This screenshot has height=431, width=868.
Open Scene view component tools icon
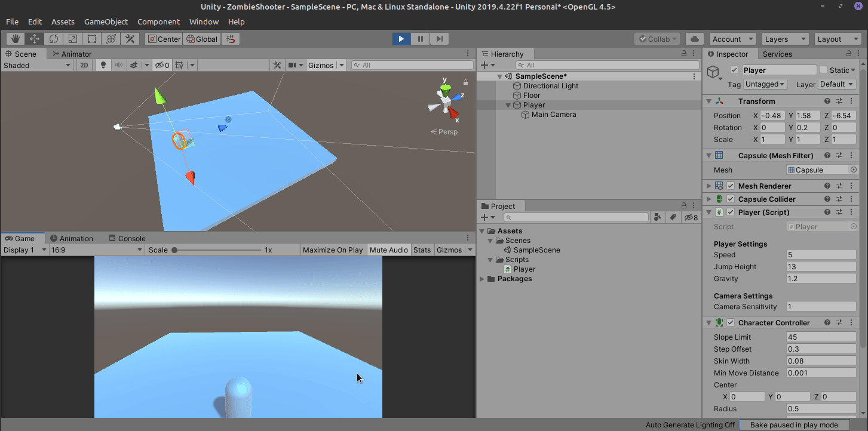coord(277,65)
